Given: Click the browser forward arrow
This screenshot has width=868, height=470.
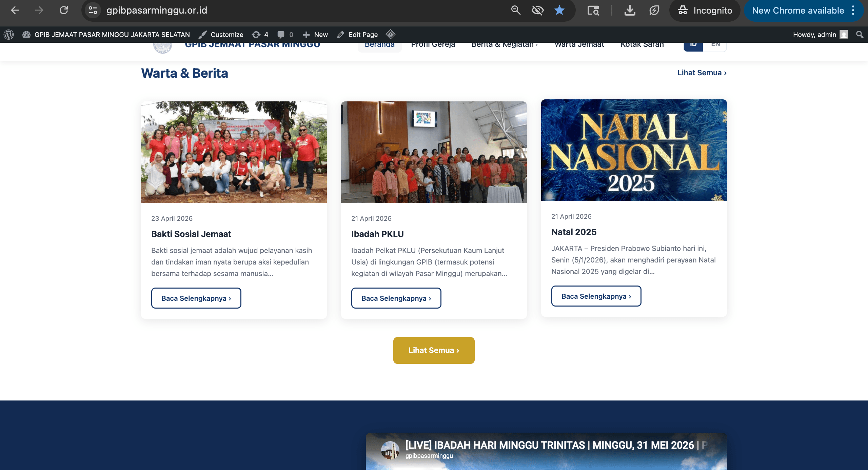Looking at the screenshot, I should 39,10.
